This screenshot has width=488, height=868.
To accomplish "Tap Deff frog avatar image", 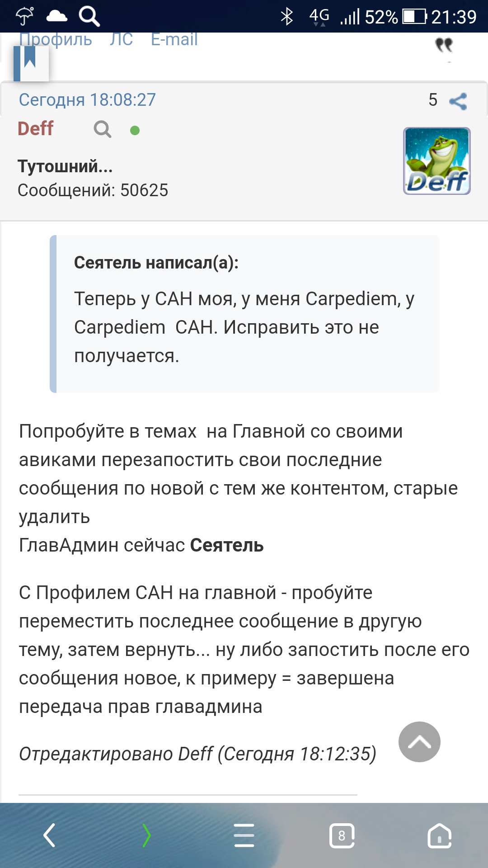I will [x=437, y=161].
